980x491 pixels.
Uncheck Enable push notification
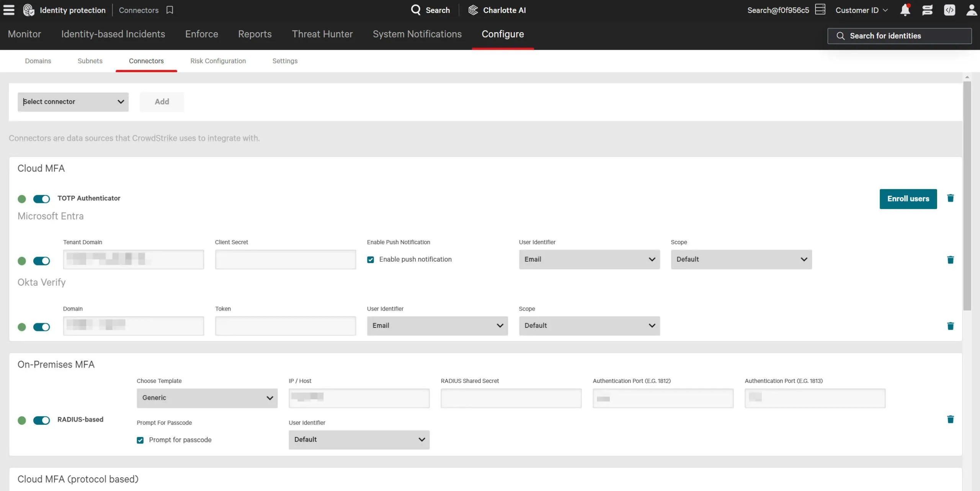point(370,260)
